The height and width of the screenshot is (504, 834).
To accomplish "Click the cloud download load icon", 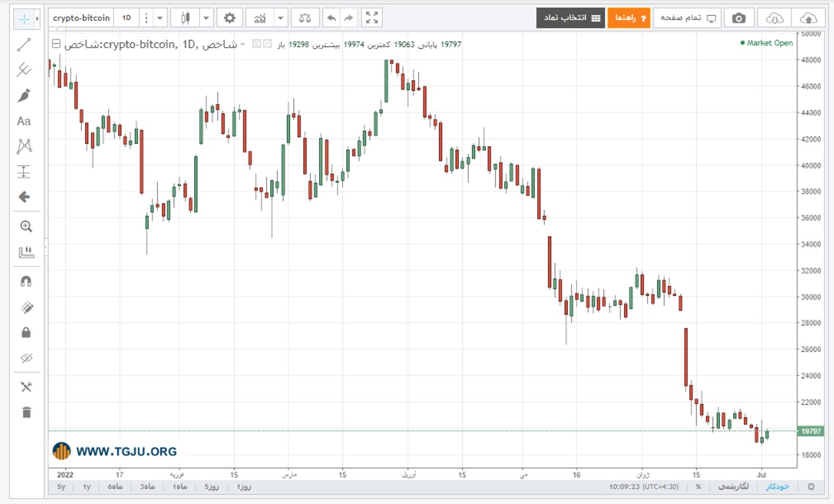I will (774, 18).
